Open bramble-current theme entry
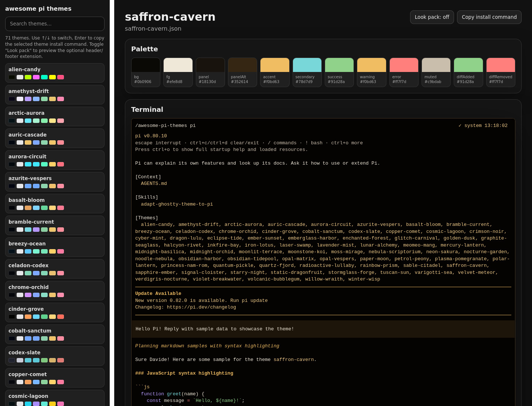This screenshot has height=406, width=532. tap(55, 226)
